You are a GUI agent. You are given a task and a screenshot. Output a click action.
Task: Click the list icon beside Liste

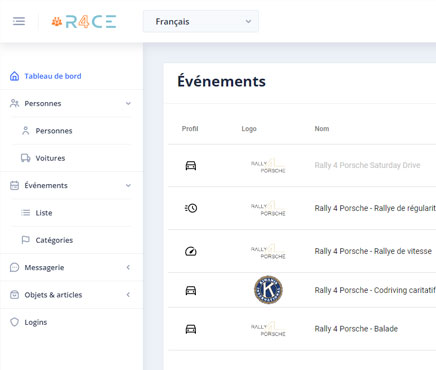[26, 213]
